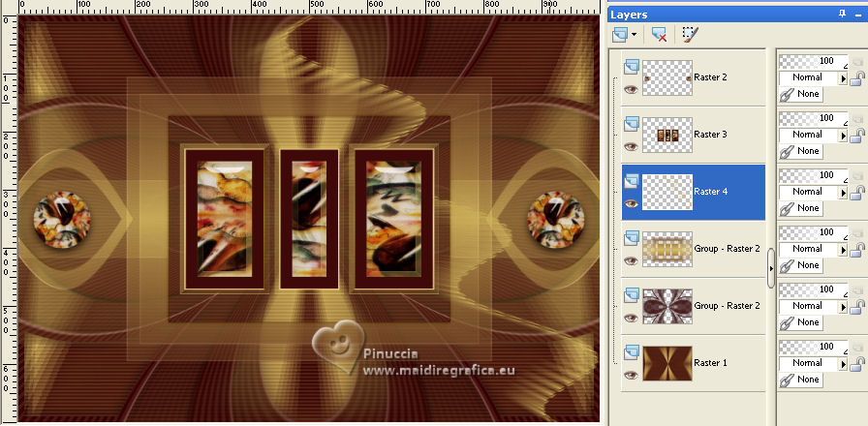
Task: Adjust the Raster 3 opacity slider
Action: tap(813, 118)
